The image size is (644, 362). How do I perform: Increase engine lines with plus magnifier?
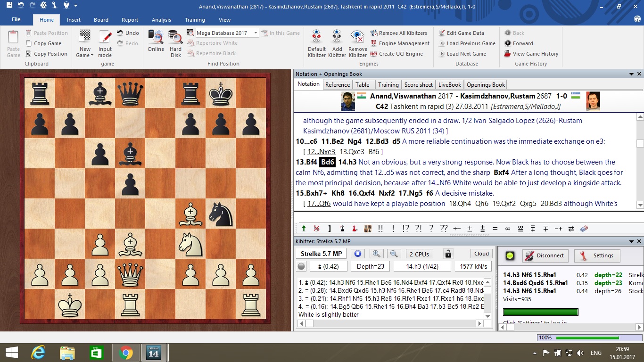(376, 254)
